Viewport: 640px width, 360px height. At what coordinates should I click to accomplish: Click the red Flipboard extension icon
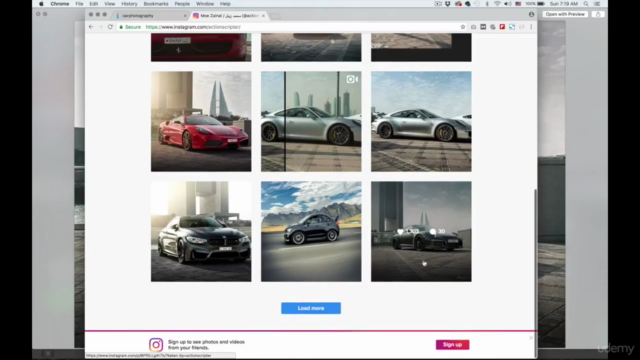(502, 27)
